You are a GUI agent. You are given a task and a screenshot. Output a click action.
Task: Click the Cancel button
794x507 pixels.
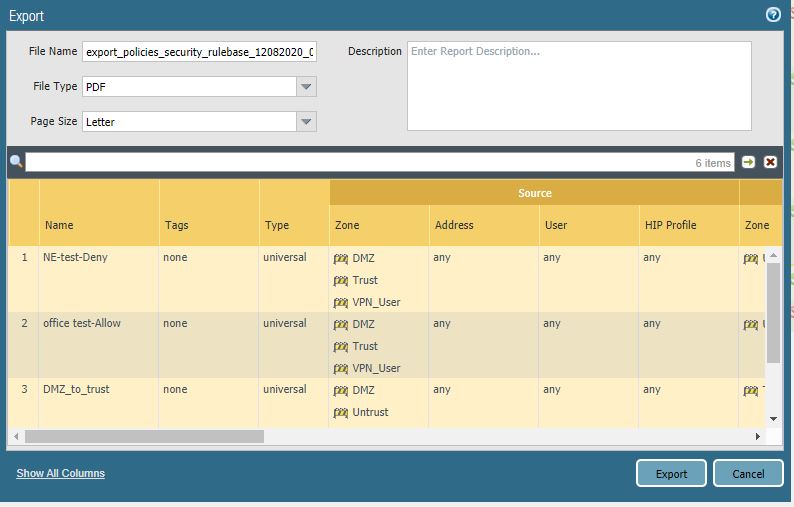[748, 474]
